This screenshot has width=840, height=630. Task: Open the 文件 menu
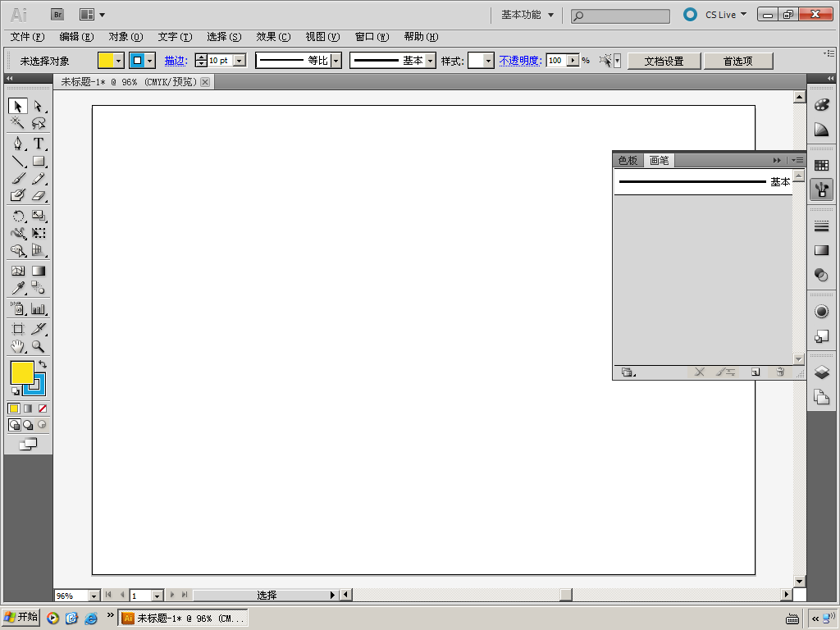coord(27,37)
